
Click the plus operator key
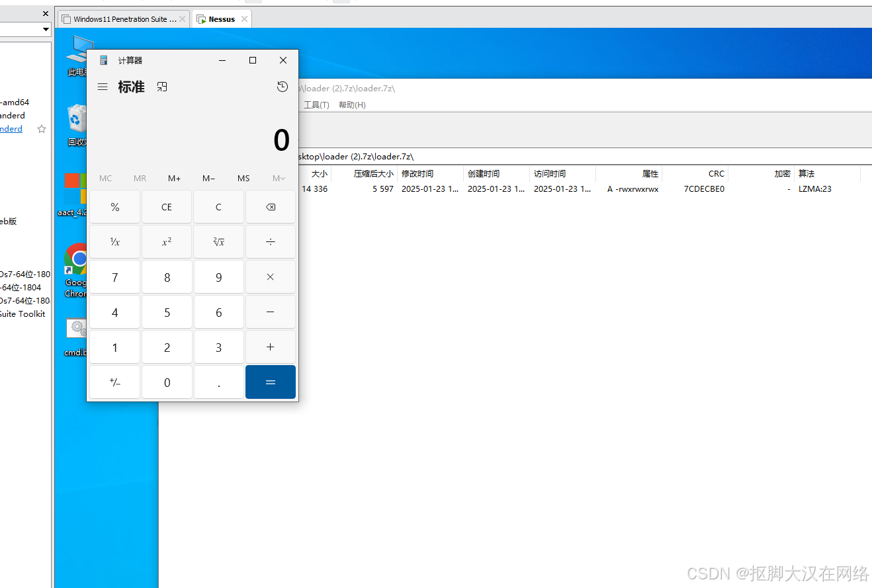[271, 347]
